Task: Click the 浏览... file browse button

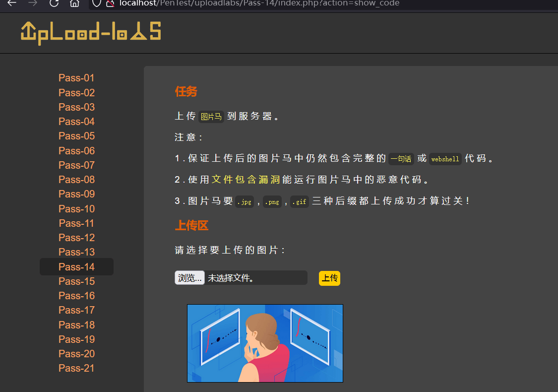Action: pos(189,278)
